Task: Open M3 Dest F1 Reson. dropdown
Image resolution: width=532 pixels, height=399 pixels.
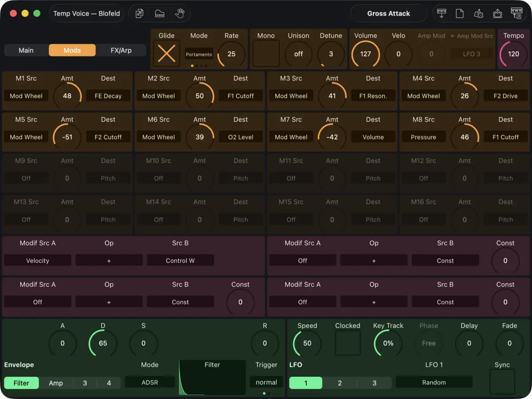Action: [x=373, y=96]
